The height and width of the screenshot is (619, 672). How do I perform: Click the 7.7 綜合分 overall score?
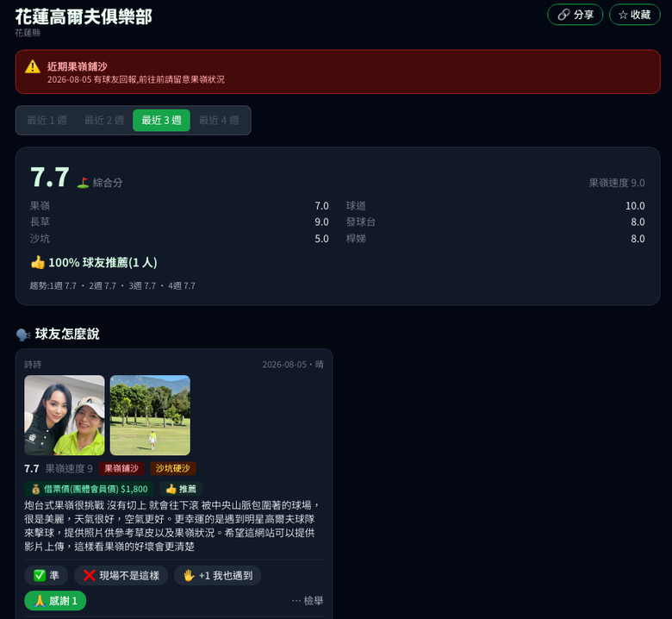(50, 177)
